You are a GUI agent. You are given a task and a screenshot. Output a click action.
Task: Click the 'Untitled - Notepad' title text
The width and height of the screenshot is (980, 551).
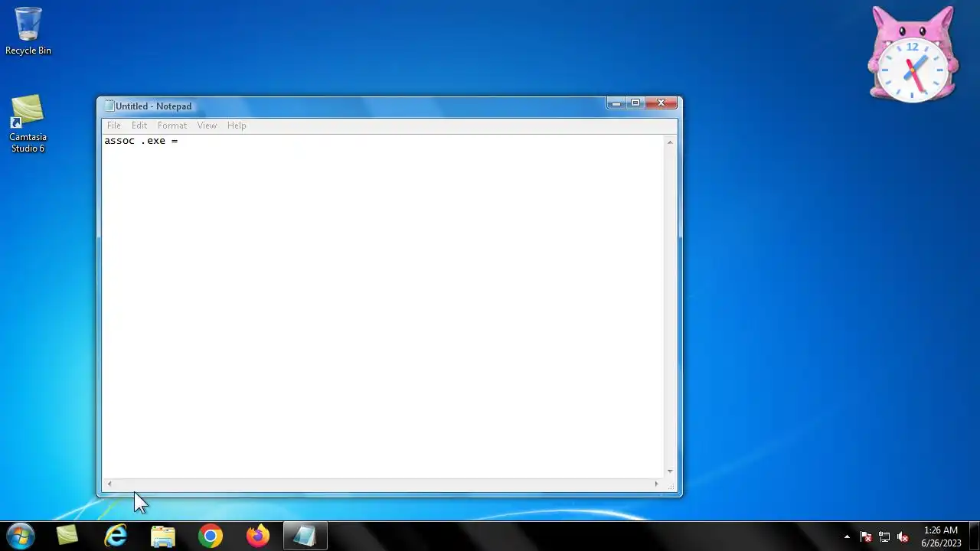154,106
